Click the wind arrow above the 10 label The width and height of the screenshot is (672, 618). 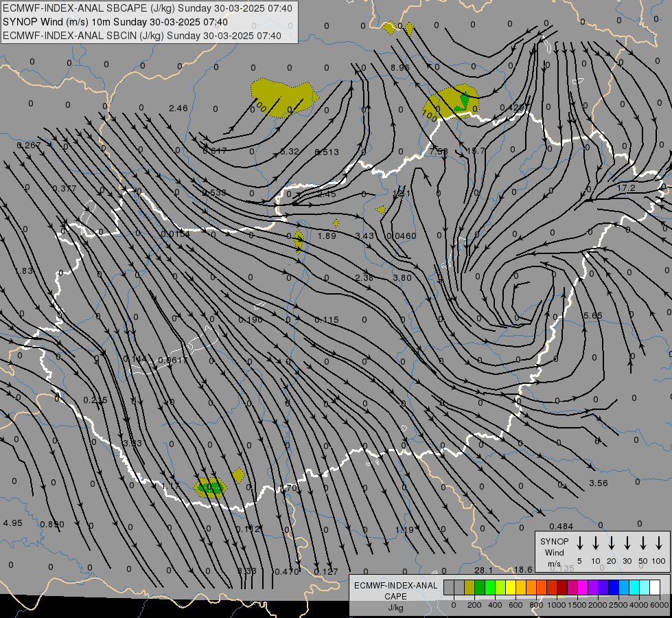click(596, 542)
